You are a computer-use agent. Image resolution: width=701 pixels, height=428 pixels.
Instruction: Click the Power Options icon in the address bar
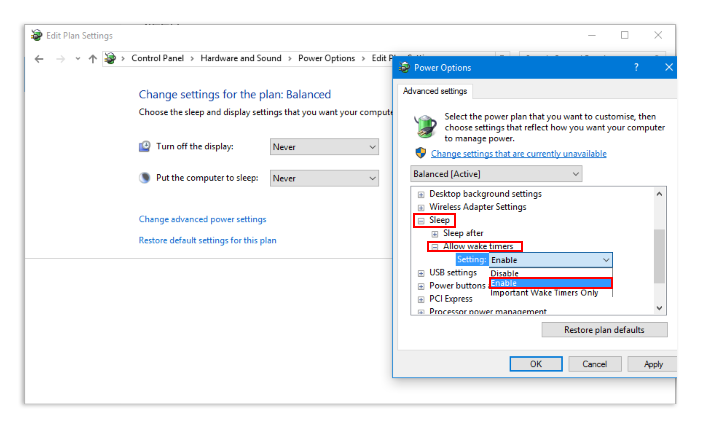110,58
